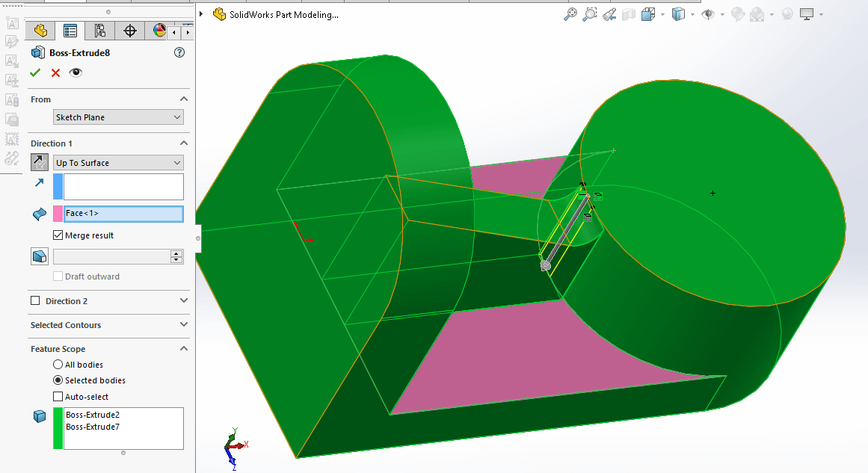Open help for Boss-Extrude8
The image size is (868, 473).
click(179, 52)
